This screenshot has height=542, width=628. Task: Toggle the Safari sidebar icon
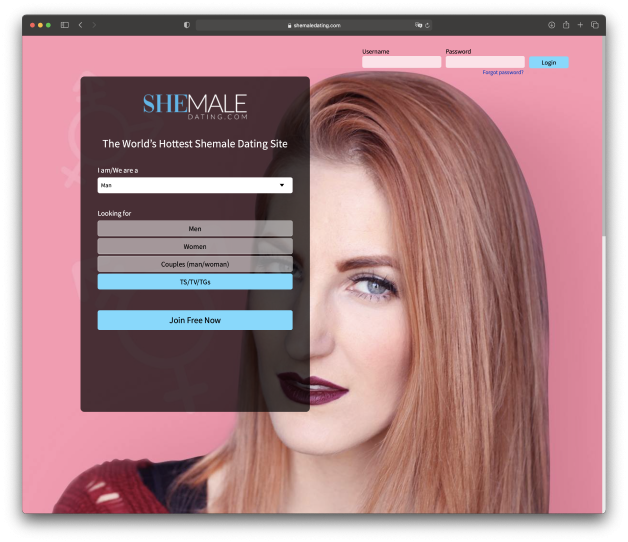coord(64,25)
